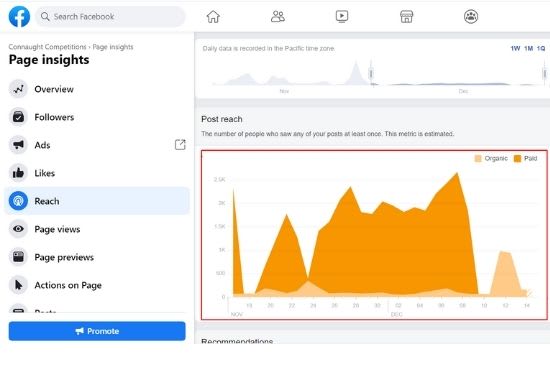
Task: Click the Overview chart icon
Action: [x=18, y=89]
